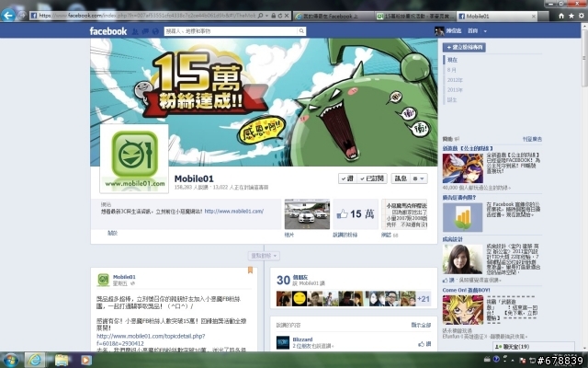
Task: Click Mobile01 name on the post
Action: tap(124, 277)
